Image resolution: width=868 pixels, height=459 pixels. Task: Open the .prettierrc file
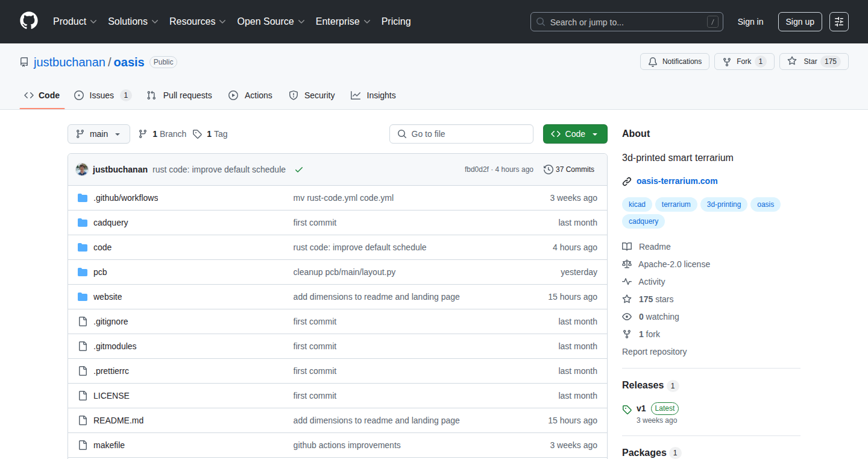coord(112,371)
